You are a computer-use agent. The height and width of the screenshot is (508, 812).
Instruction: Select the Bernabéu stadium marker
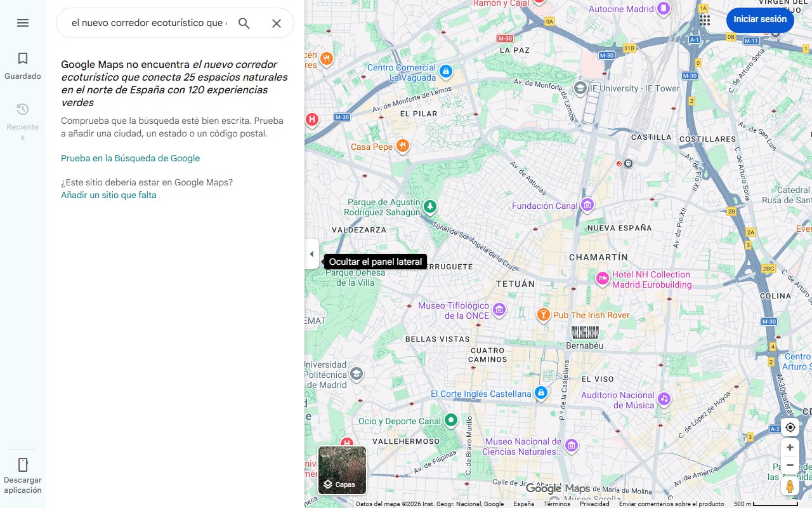pyautogui.click(x=585, y=332)
